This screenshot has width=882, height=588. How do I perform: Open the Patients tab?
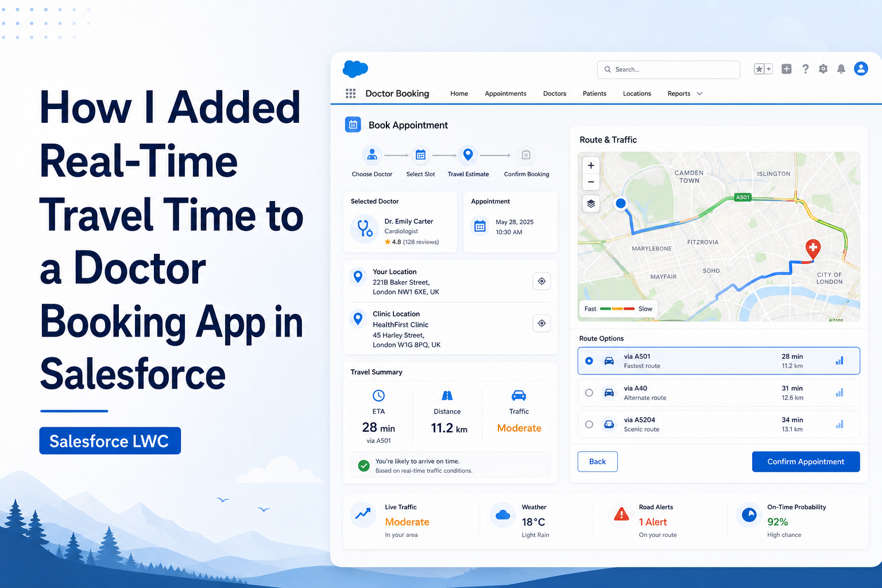[594, 94]
